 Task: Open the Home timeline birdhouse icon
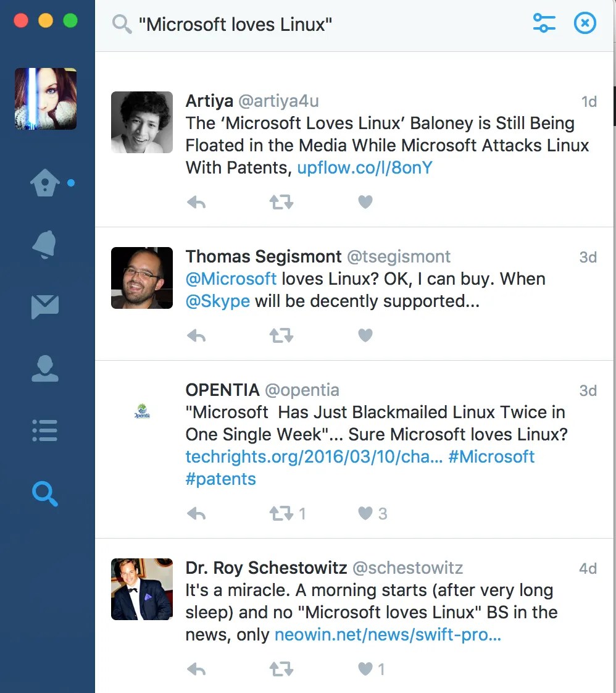[x=44, y=183]
